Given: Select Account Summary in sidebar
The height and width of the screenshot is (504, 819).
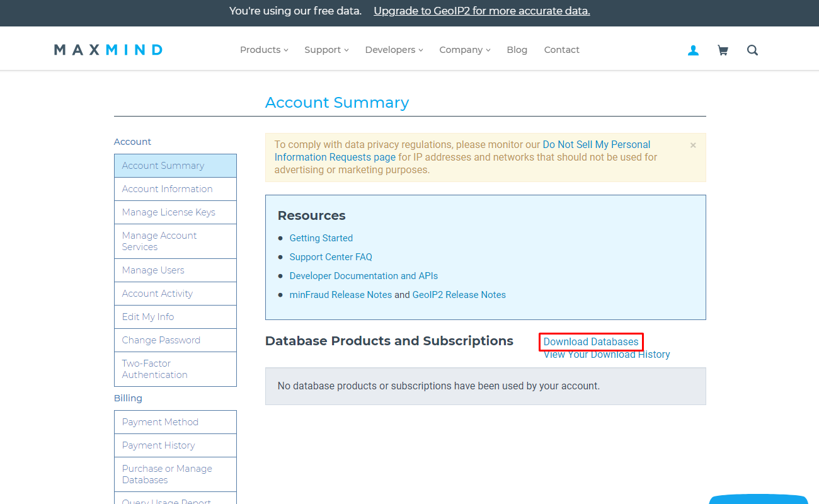Looking at the screenshot, I should (175, 166).
